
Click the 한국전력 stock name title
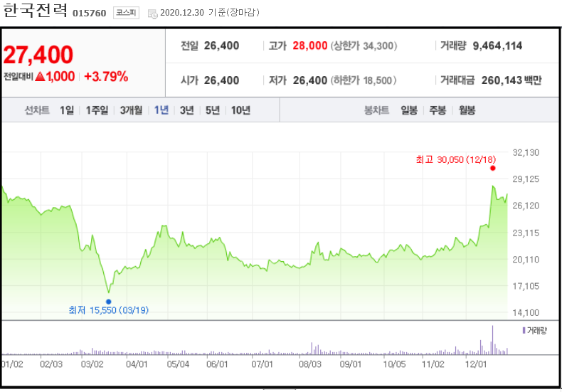click(x=35, y=10)
